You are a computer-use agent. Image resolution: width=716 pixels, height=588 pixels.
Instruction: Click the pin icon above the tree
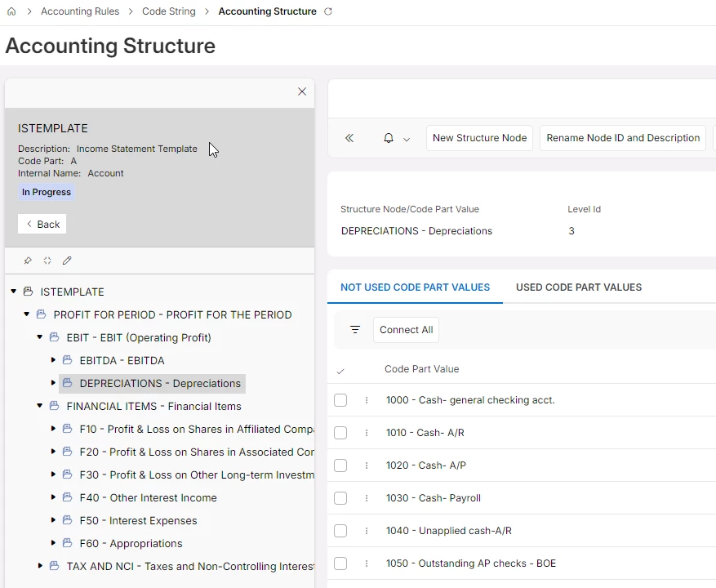27,261
